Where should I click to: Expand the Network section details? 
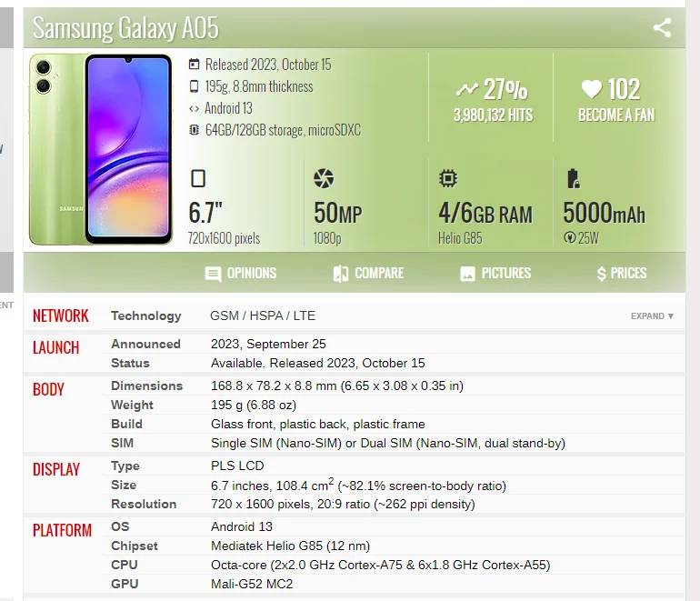(652, 316)
